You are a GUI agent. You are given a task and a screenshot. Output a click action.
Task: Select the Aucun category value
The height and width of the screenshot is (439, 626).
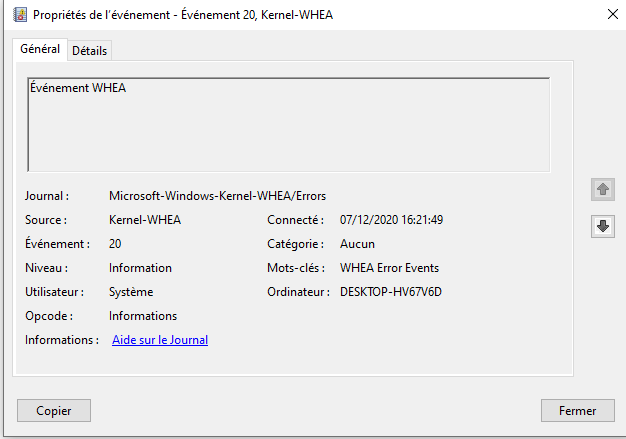357,244
